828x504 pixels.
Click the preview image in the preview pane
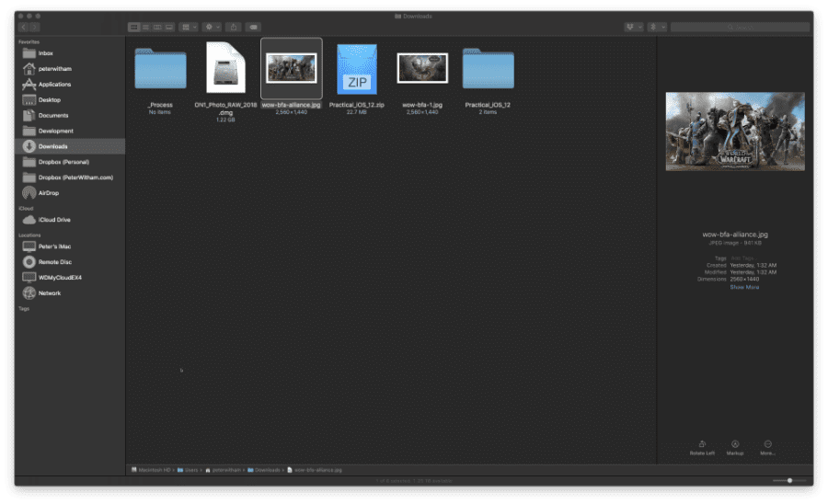(x=735, y=132)
